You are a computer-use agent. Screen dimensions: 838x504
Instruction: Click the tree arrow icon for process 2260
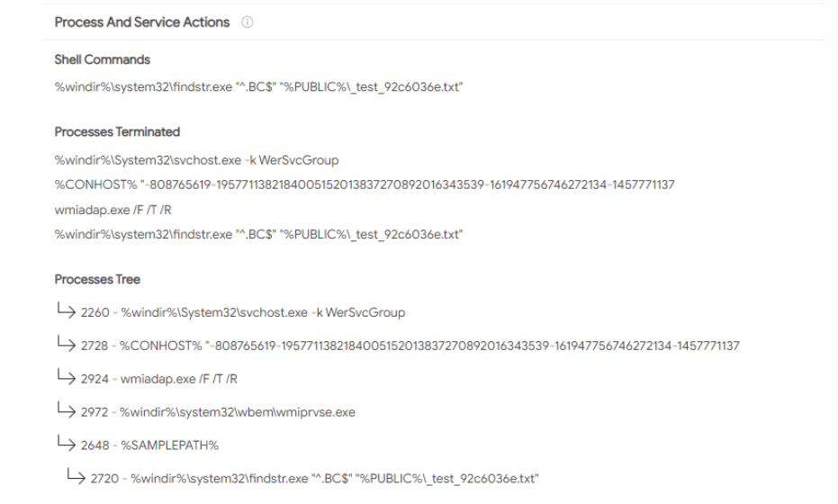click(x=67, y=310)
